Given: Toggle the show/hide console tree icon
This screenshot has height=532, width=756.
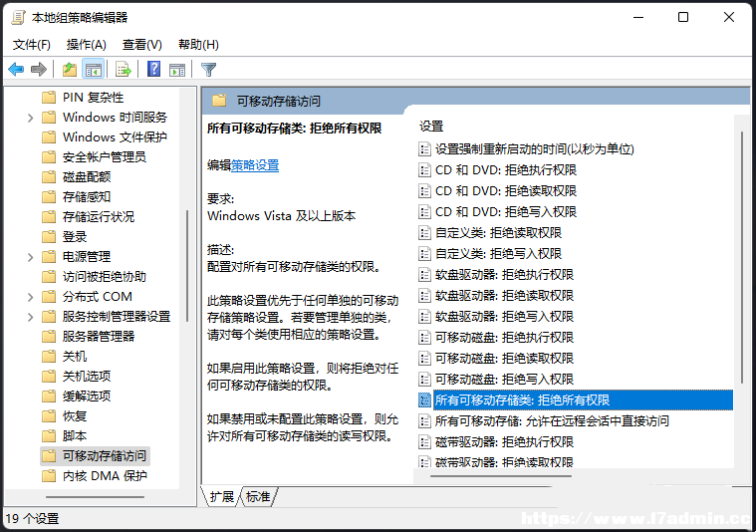Looking at the screenshot, I should point(94,70).
